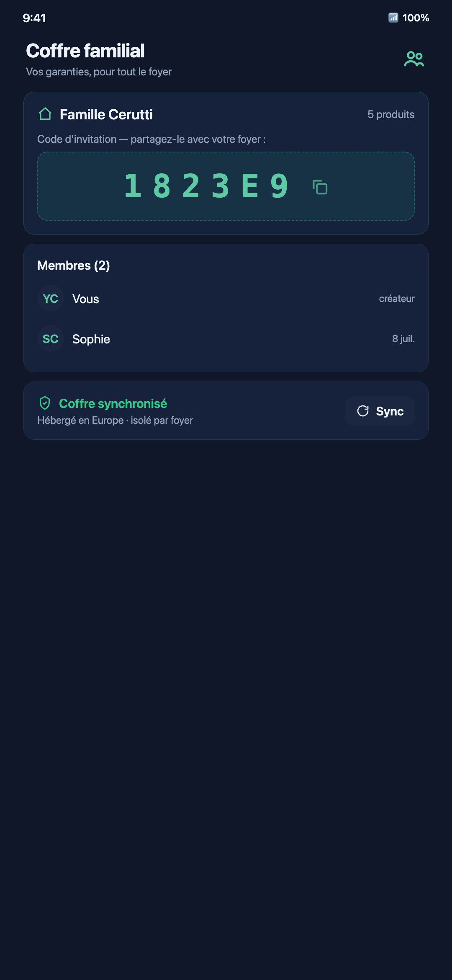Tap the house icon beside Famille Cerutti
Screen dimensions: 452x980
[45, 114]
